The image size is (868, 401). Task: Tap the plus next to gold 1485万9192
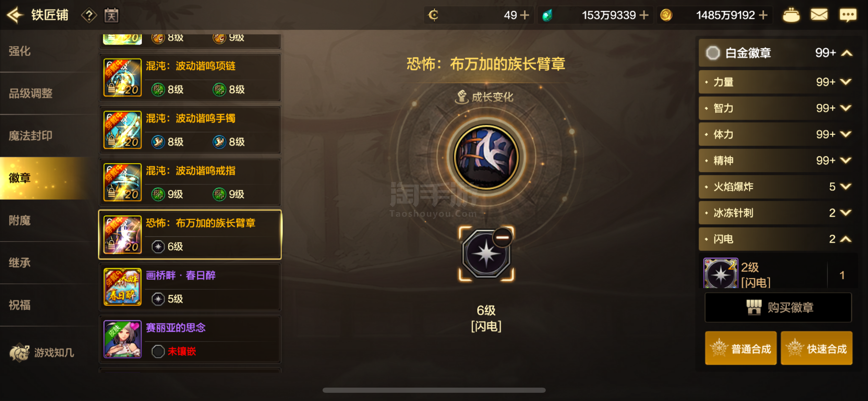(763, 15)
